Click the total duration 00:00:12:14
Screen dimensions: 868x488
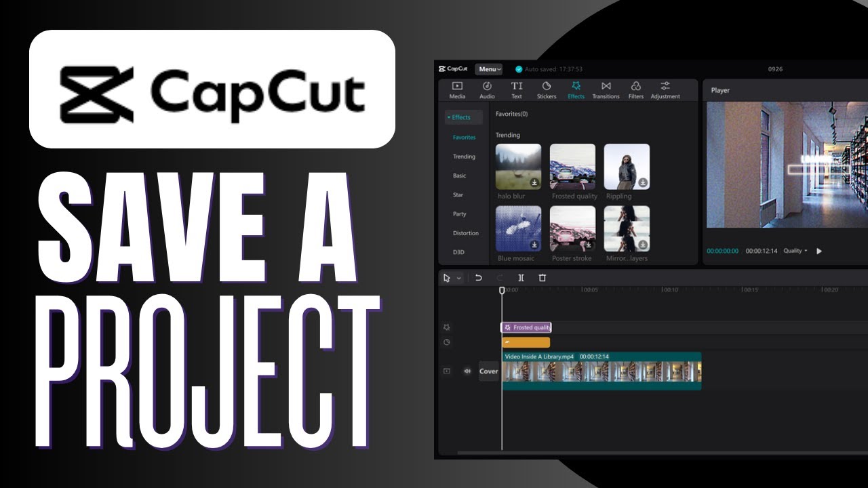coord(762,251)
